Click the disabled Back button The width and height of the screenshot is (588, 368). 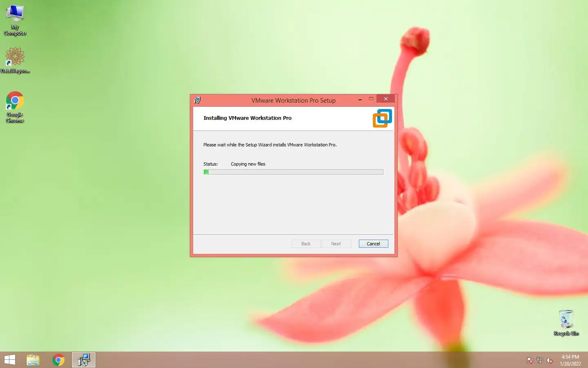(306, 244)
